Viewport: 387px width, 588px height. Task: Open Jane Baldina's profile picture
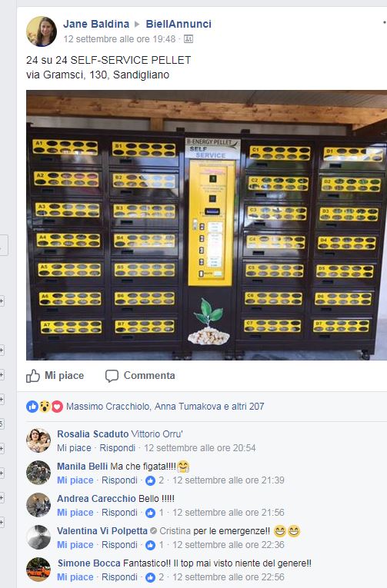42,32
